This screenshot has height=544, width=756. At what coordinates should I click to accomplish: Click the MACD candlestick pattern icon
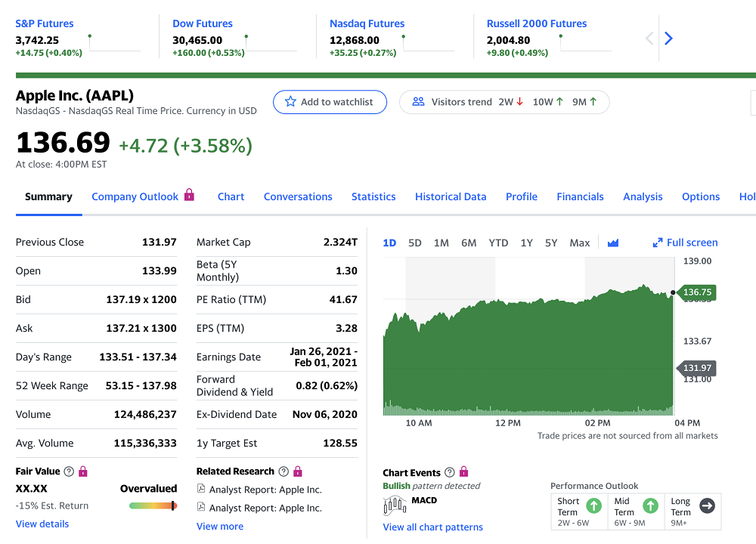pyautogui.click(x=395, y=505)
